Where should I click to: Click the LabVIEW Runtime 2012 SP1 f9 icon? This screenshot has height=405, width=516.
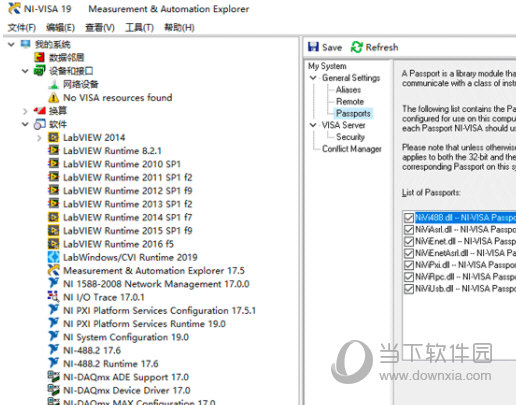53,191
